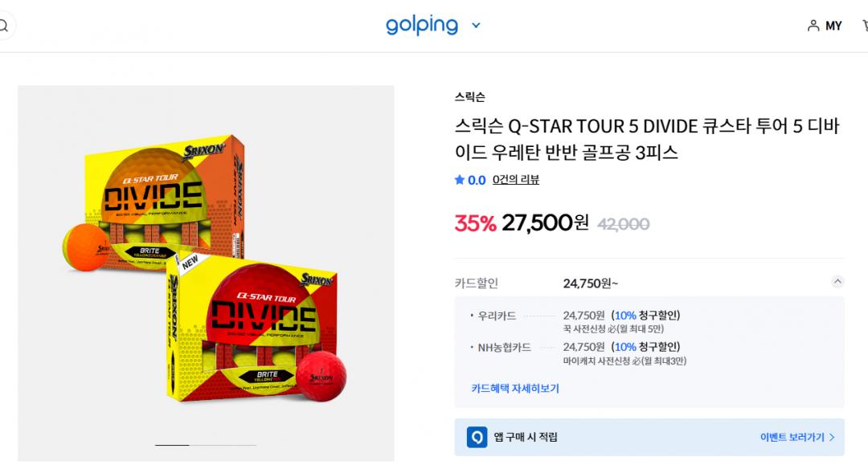Open the shopping cart icon
The width and height of the screenshot is (868, 469).
(x=864, y=26)
